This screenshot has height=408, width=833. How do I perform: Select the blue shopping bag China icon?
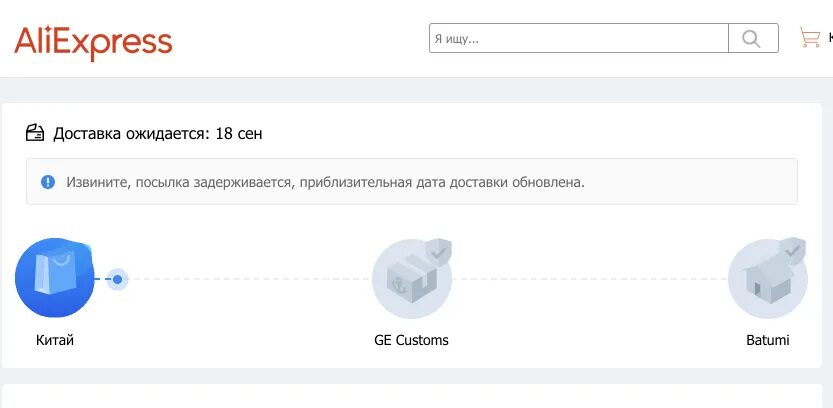click(54, 277)
